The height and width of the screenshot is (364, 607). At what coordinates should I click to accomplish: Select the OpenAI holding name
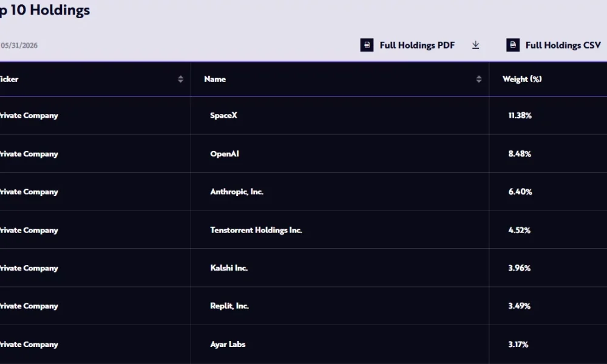click(225, 153)
